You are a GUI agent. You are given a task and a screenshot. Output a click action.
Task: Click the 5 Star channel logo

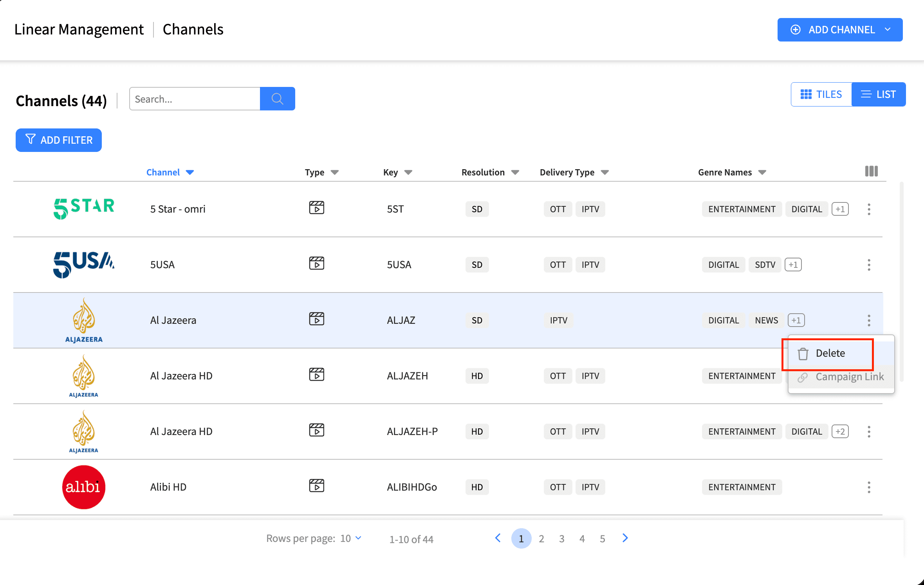(84, 209)
